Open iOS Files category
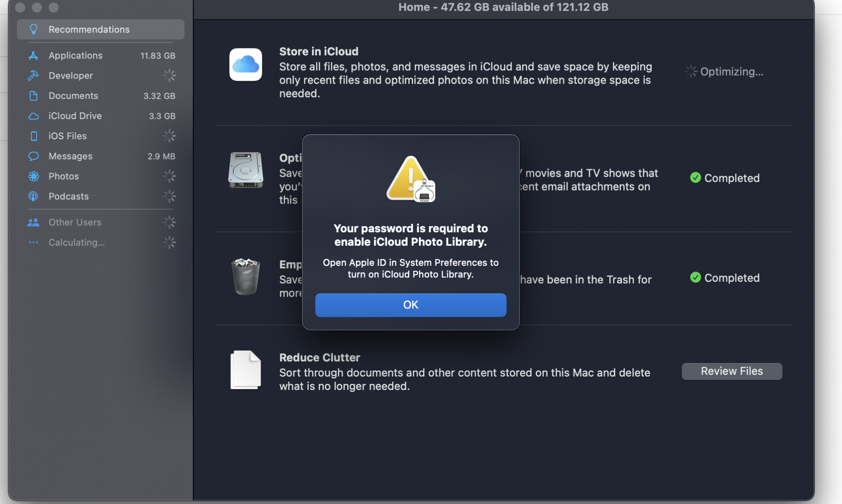Image resolution: width=842 pixels, height=504 pixels. (x=100, y=136)
